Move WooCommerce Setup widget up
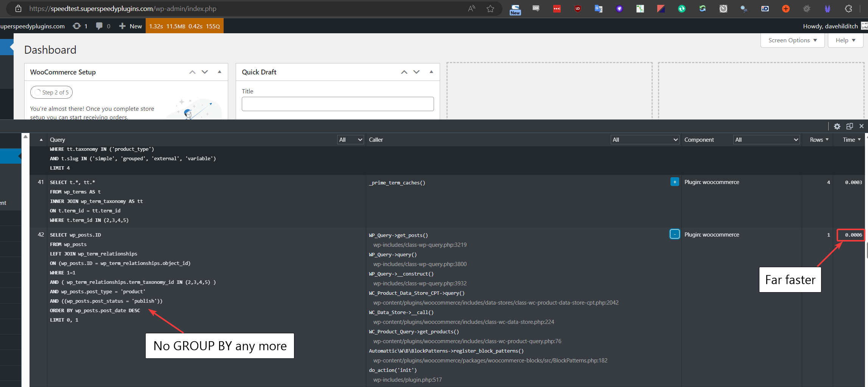The image size is (868, 387). click(x=192, y=72)
